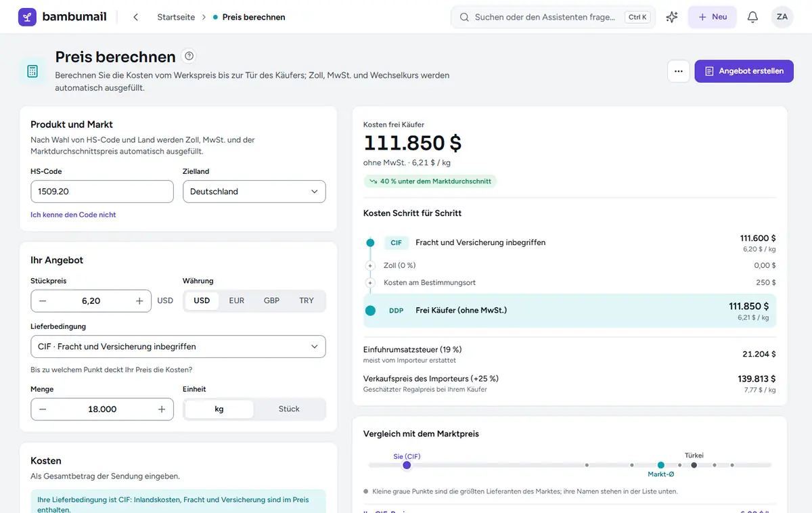812x513 pixels.
Task: Open the Ich kenne den Code nicht link
Action: pyautogui.click(x=73, y=215)
